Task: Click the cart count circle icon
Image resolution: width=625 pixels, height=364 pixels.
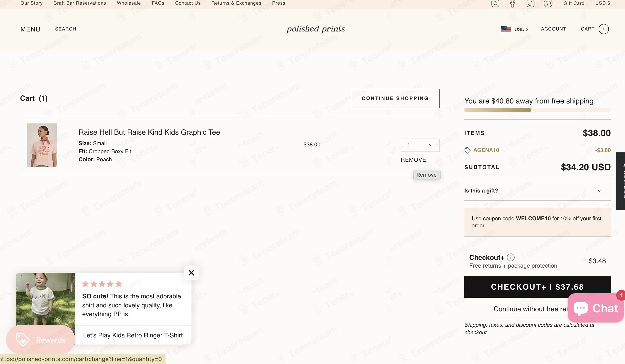Action: click(x=604, y=29)
